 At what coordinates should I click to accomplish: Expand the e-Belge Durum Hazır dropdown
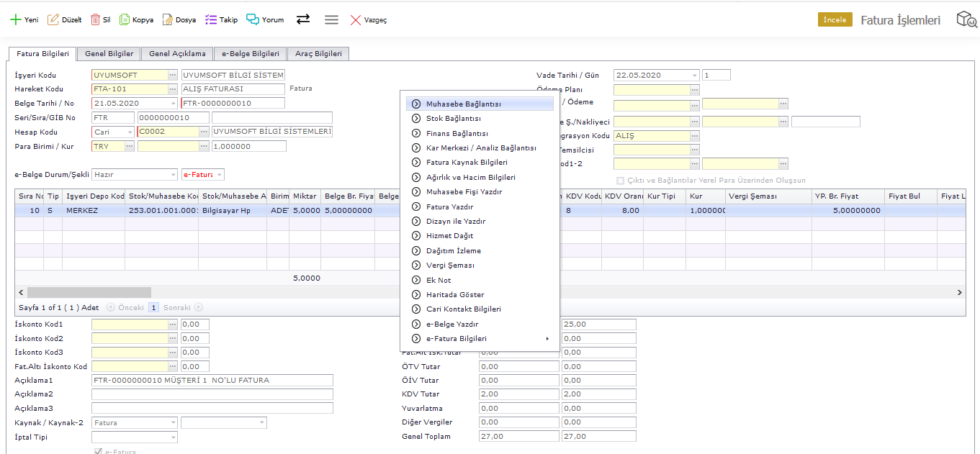click(173, 175)
